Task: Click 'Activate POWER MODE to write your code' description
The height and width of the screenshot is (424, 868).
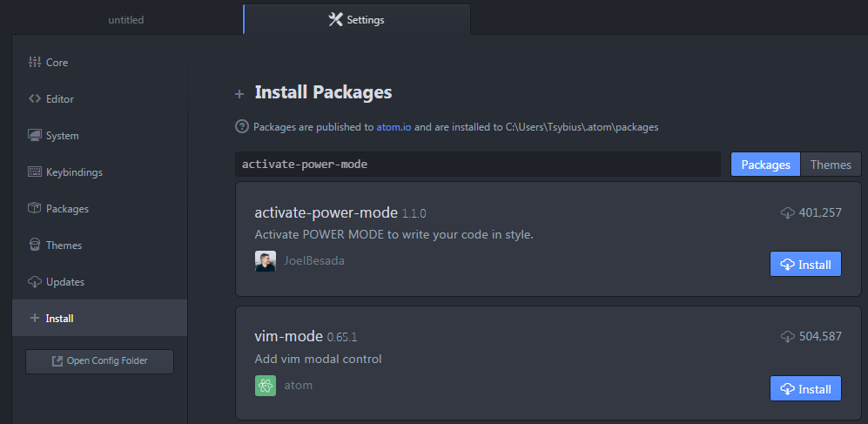Action: (394, 235)
